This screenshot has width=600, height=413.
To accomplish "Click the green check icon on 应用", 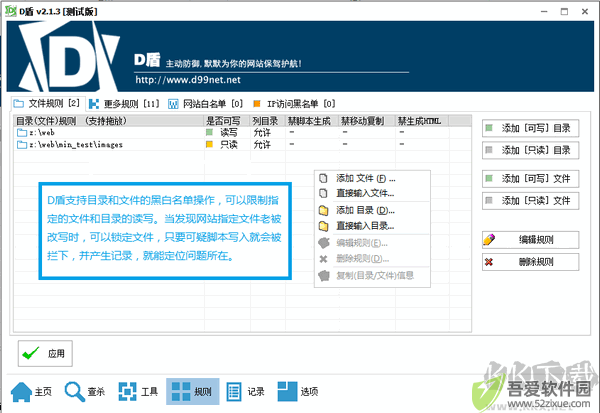I will pos(31,353).
